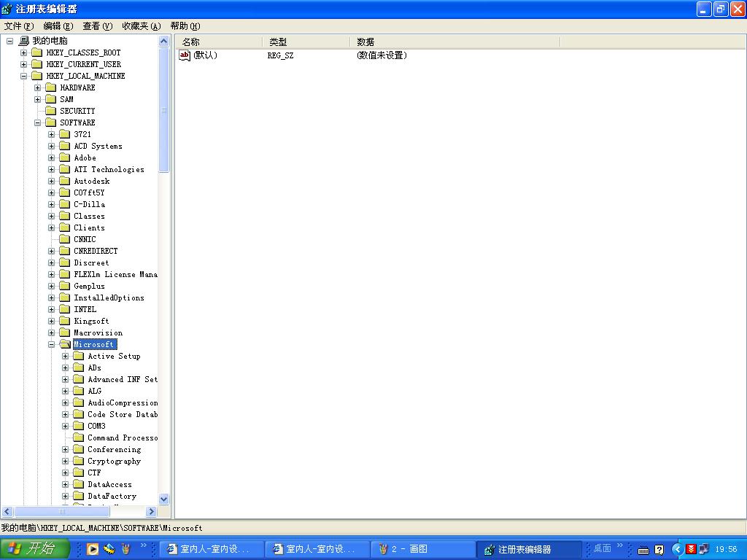Select the Macrovision key
747x560 pixels.
(98, 332)
